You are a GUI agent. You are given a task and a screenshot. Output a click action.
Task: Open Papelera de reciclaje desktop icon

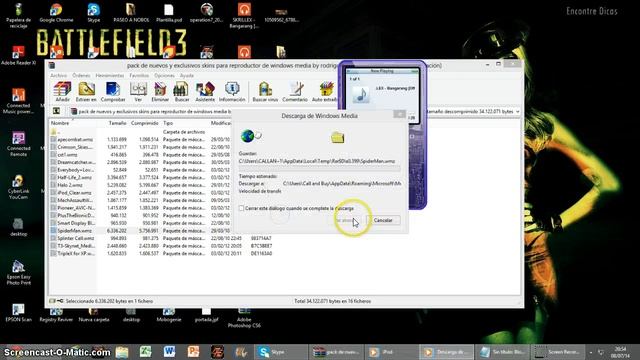click(x=18, y=16)
